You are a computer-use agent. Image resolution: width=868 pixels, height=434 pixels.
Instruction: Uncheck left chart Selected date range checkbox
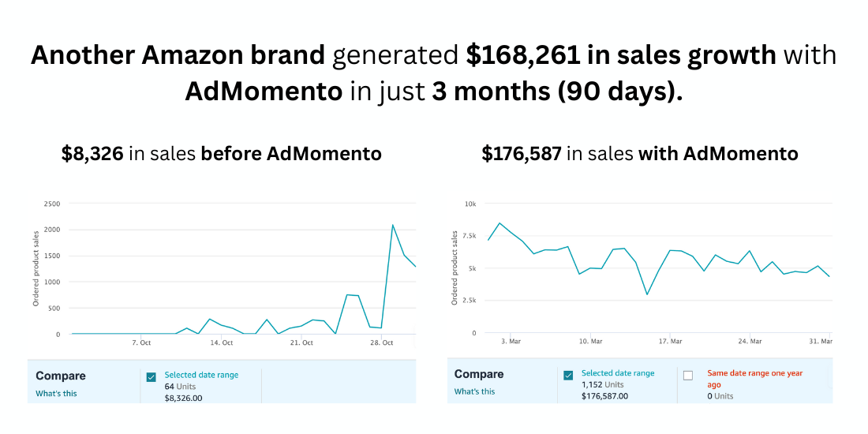pyautogui.click(x=152, y=377)
